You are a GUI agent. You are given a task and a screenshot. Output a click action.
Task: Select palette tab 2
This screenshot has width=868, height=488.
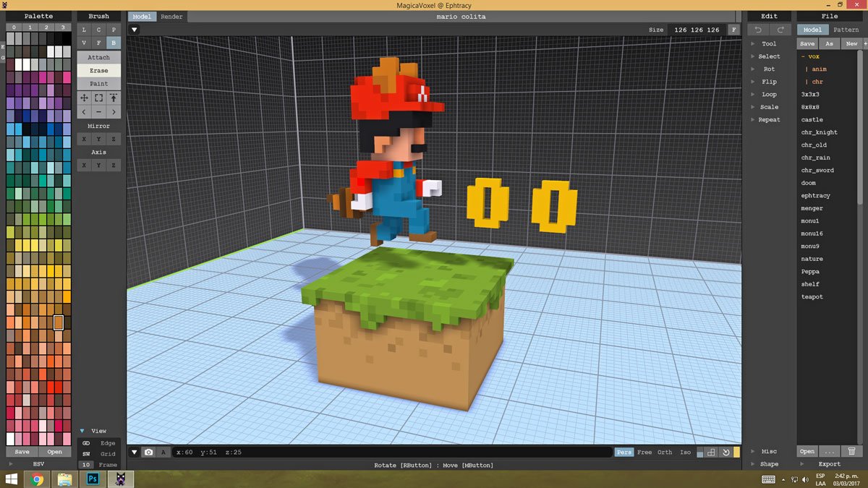(47, 27)
